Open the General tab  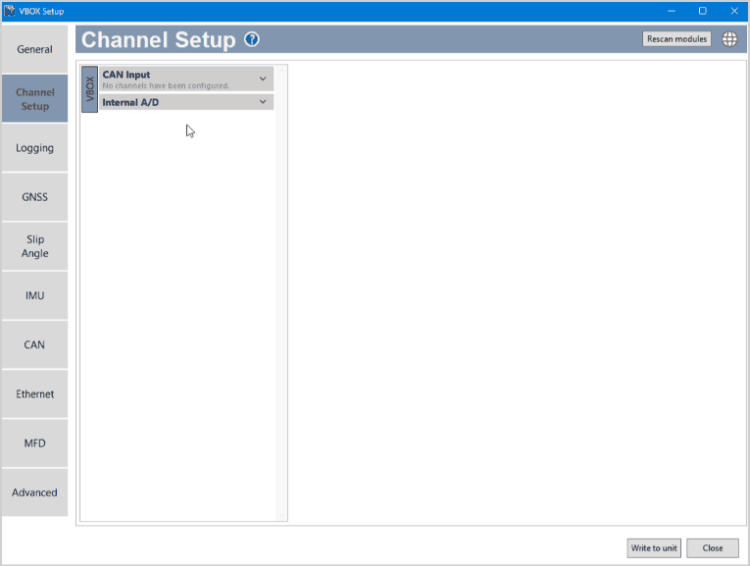pyautogui.click(x=34, y=49)
